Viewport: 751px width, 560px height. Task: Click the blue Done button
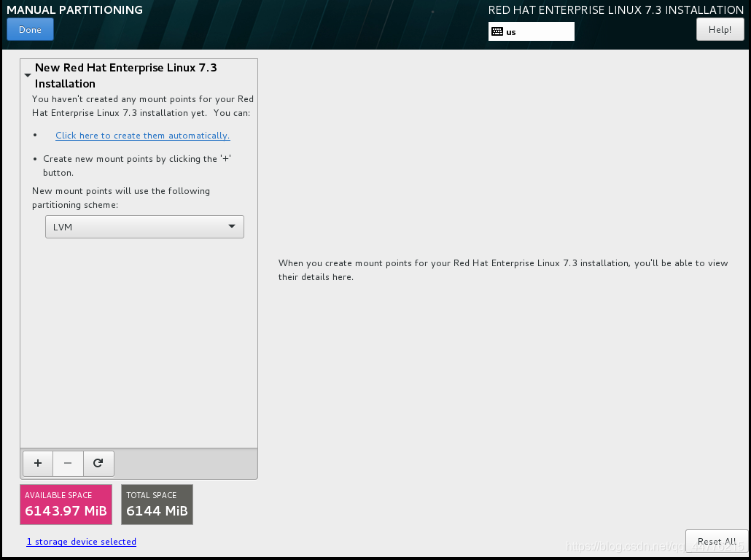point(30,29)
